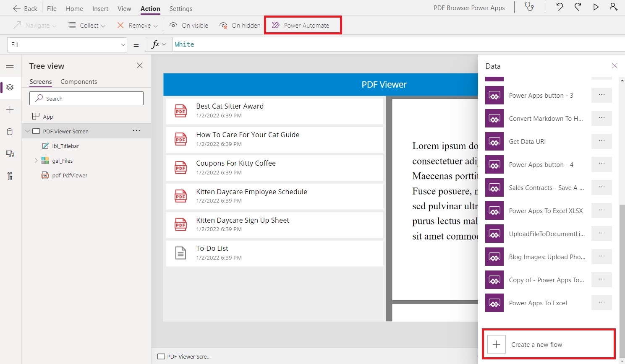Toggle On hidden action
Viewport: 625px width, 364px height.
(x=239, y=25)
